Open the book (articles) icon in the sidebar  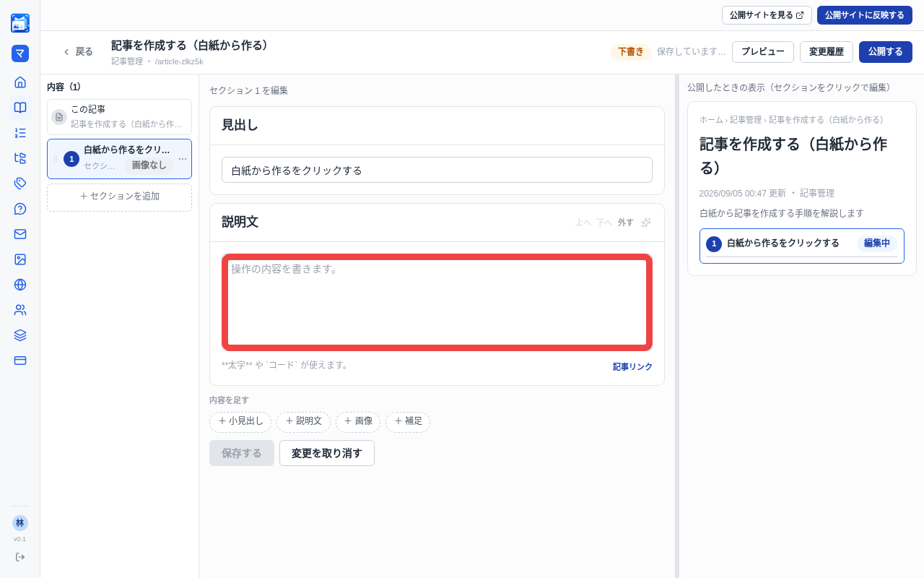[20, 108]
